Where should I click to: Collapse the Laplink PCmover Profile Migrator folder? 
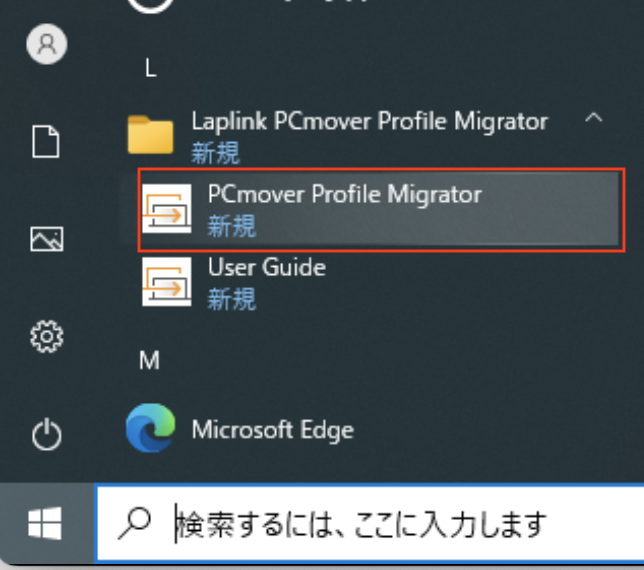[x=593, y=118]
